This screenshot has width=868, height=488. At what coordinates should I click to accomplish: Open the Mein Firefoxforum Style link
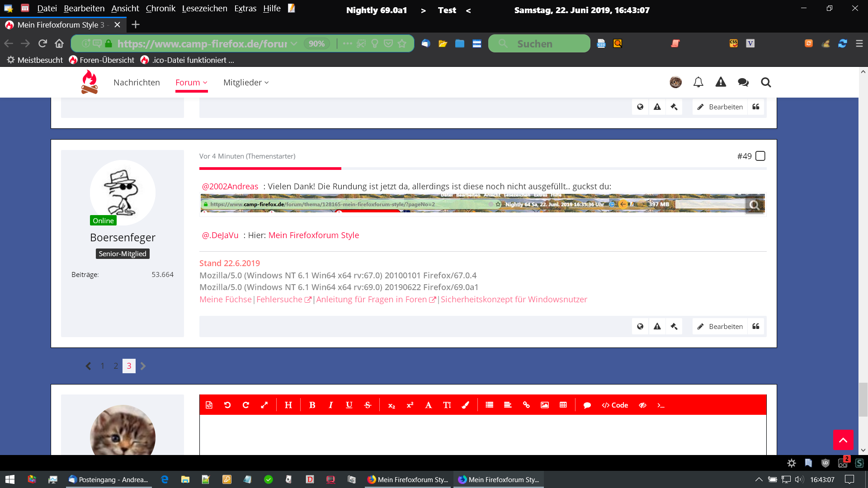(313, 235)
